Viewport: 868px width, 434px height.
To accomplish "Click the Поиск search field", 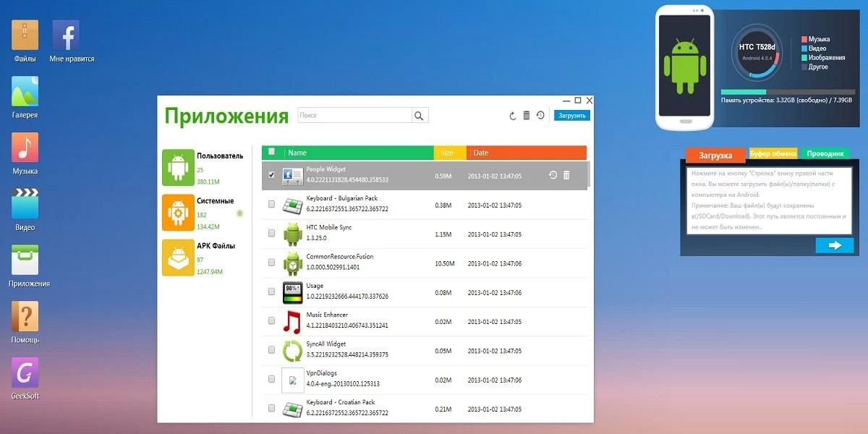I will coord(354,115).
